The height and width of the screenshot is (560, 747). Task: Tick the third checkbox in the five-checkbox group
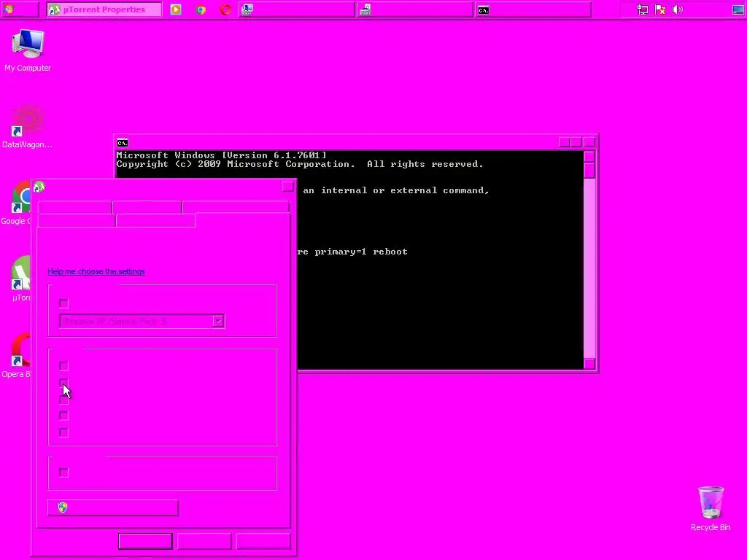pyautogui.click(x=64, y=399)
